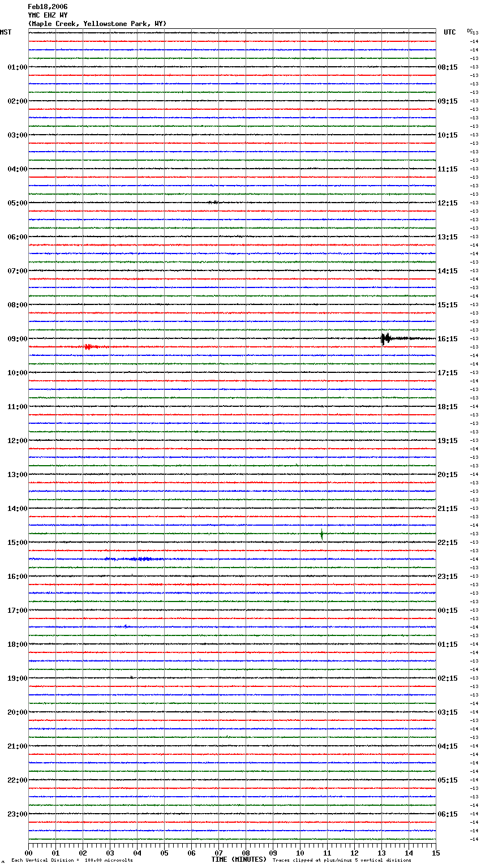The height and width of the screenshot is (868, 481).
Task: Click the 04:15 UTC time label
Action: pyautogui.click(x=448, y=746)
